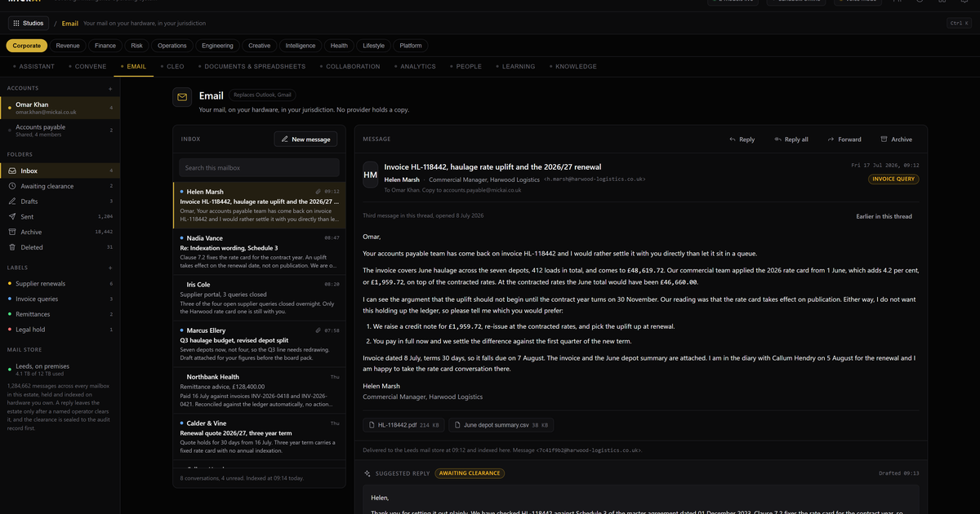980x514 pixels.
Task: Open Awaiting clearance clock icon folder
Action: pos(12,186)
